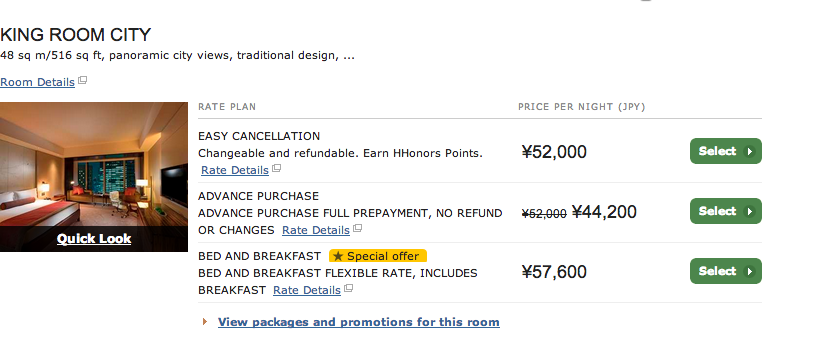Select the Easy Cancellation ¥52,000 rate
This screenshot has height=364, width=815.
point(726,151)
